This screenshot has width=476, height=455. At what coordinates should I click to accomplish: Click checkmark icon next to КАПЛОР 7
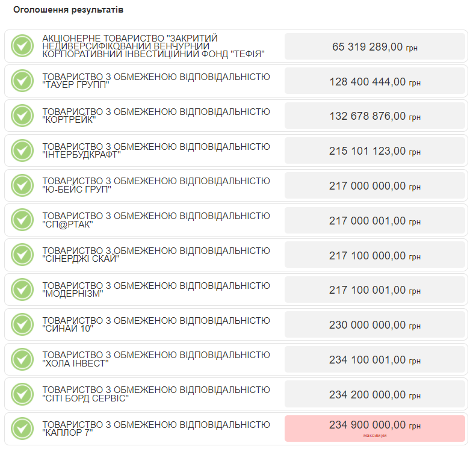tap(22, 429)
